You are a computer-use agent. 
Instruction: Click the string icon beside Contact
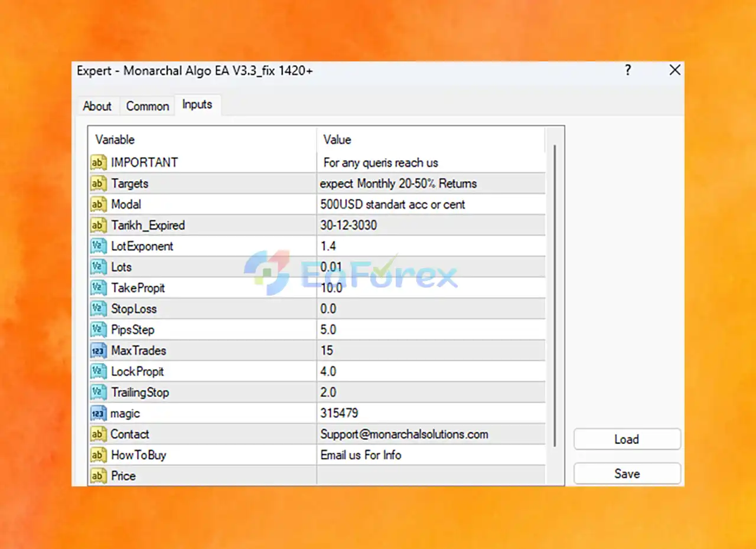98,434
